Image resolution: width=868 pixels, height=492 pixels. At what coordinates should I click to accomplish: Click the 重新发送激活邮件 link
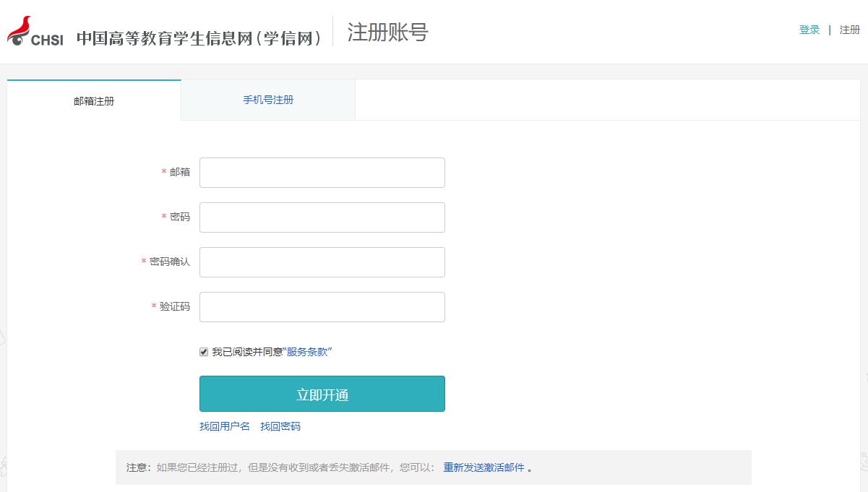[x=484, y=467]
